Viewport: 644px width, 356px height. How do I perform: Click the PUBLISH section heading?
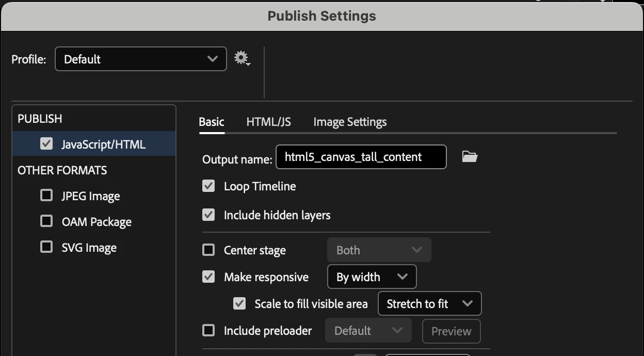pyautogui.click(x=40, y=119)
